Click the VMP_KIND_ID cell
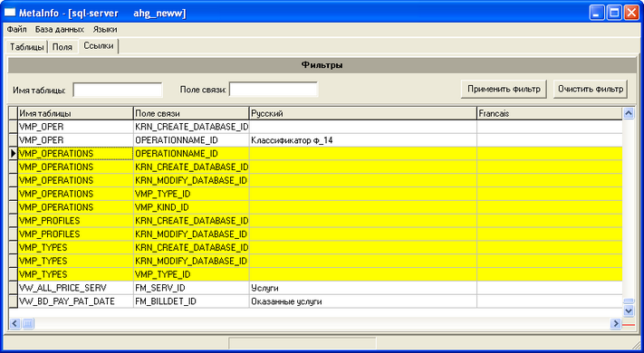Image resolution: width=644 pixels, height=353 pixels. coord(191,207)
